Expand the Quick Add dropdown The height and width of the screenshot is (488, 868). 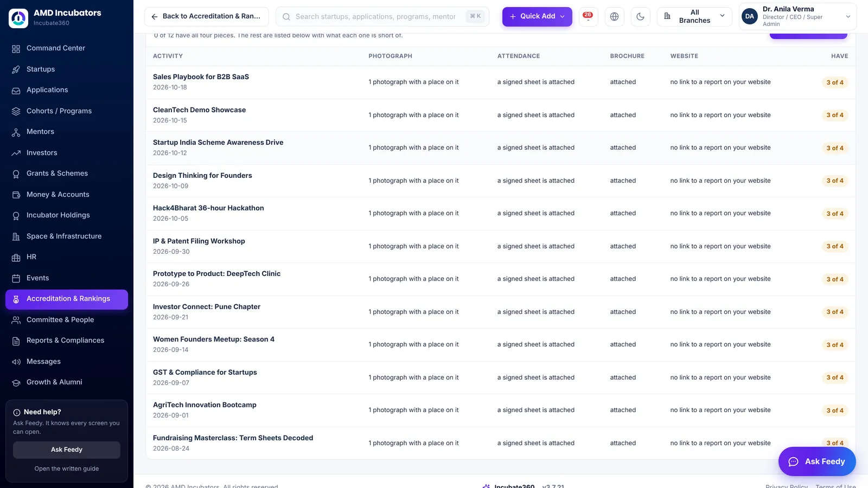tap(537, 16)
